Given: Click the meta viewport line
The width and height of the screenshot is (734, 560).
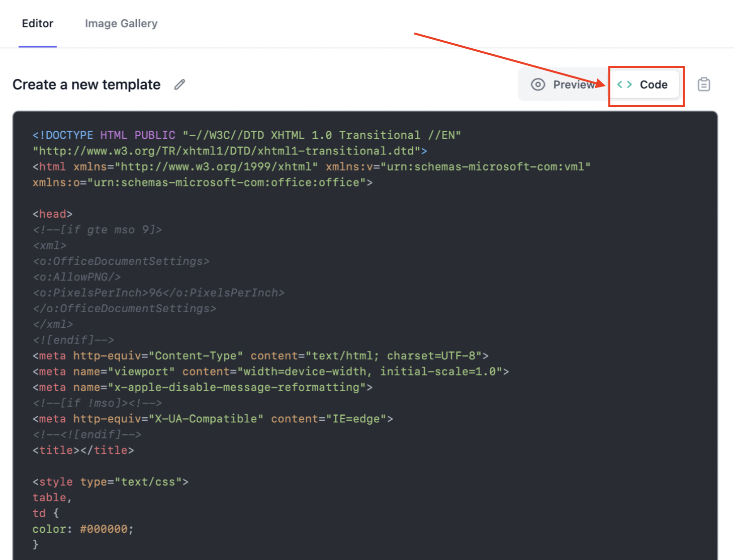Looking at the screenshot, I should click(x=271, y=371).
